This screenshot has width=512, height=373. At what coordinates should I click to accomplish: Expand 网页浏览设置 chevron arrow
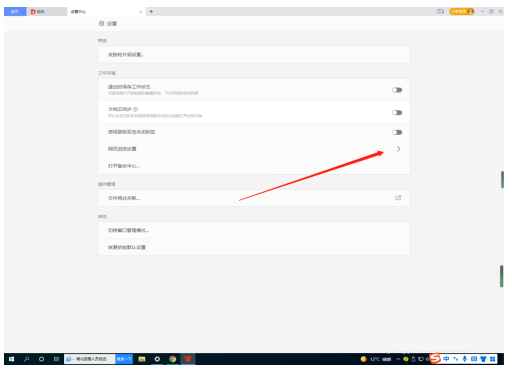[x=398, y=149]
